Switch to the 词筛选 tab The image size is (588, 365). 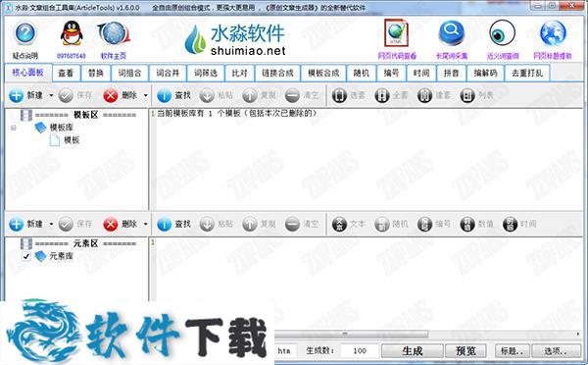pyautogui.click(x=206, y=73)
